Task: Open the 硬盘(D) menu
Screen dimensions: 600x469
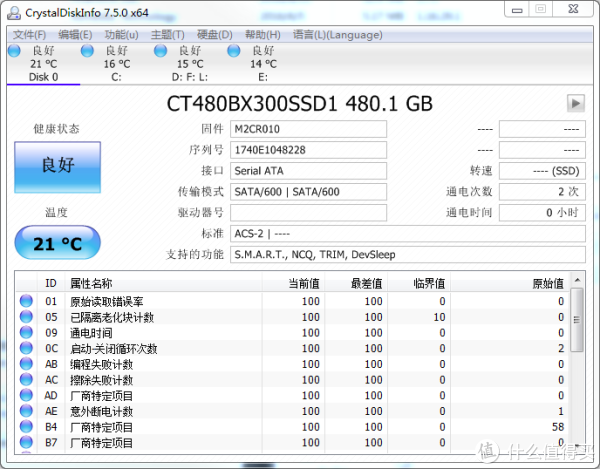Action: click(215, 35)
